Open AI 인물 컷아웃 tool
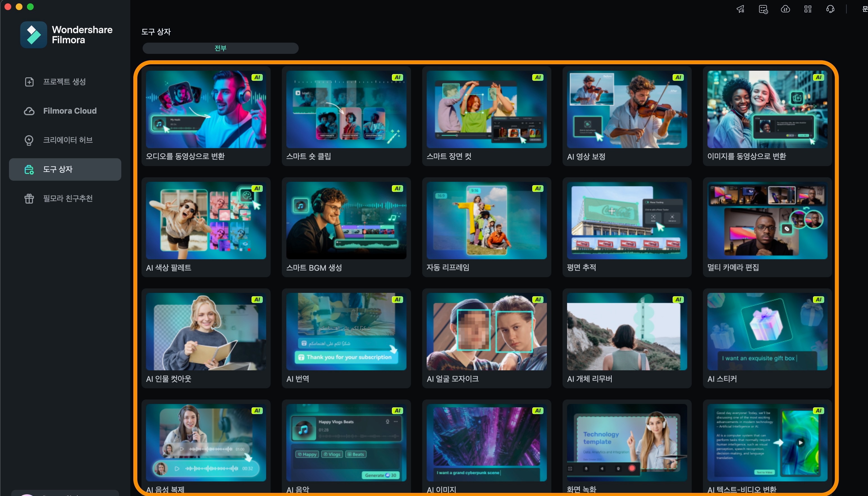The height and width of the screenshot is (496, 868). 206,338
